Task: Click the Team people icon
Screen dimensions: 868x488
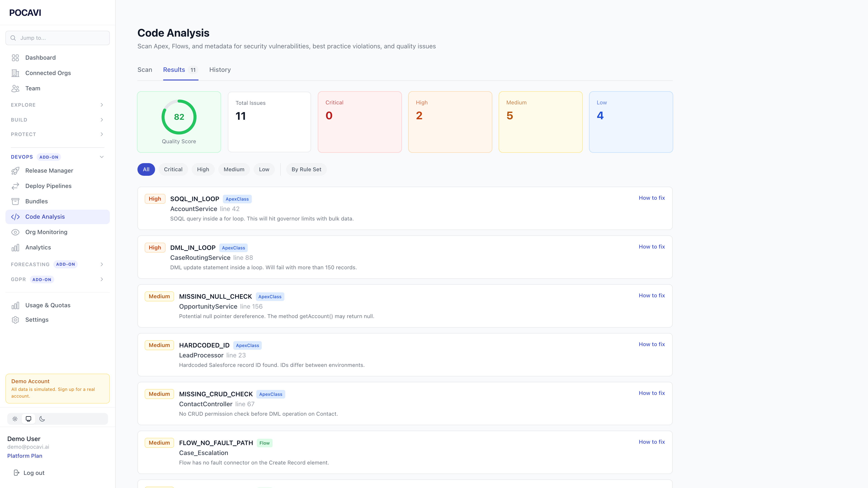Action: [x=15, y=88]
